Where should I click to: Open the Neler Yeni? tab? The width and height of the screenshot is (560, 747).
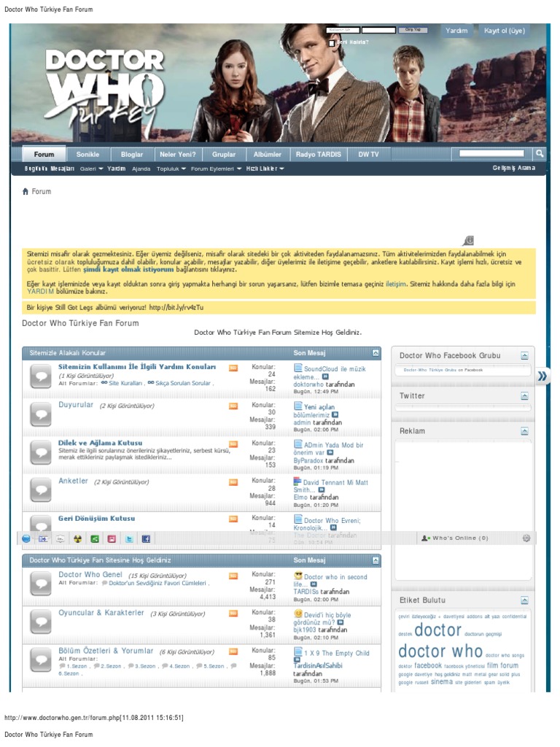pos(178,155)
